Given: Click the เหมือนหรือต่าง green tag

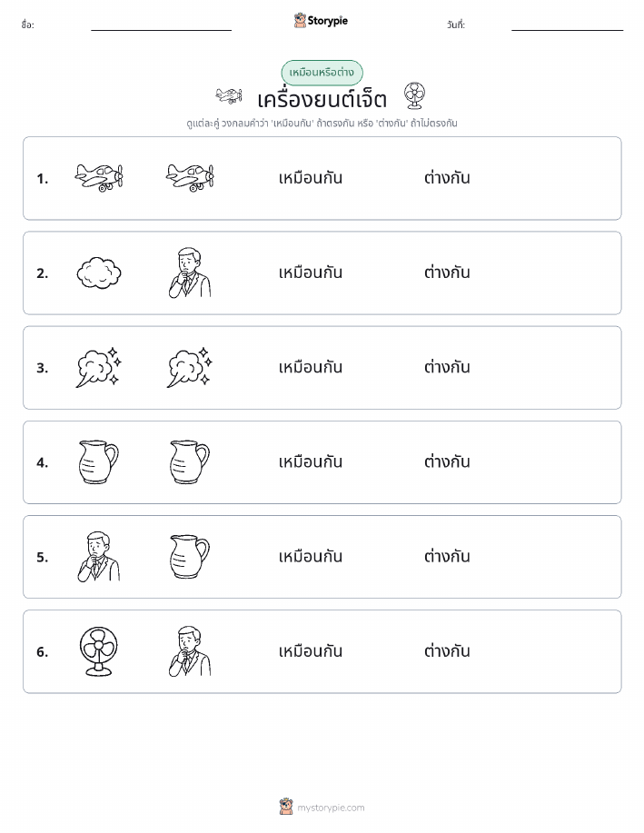Looking at the screenshot, I should click(322, 73).
